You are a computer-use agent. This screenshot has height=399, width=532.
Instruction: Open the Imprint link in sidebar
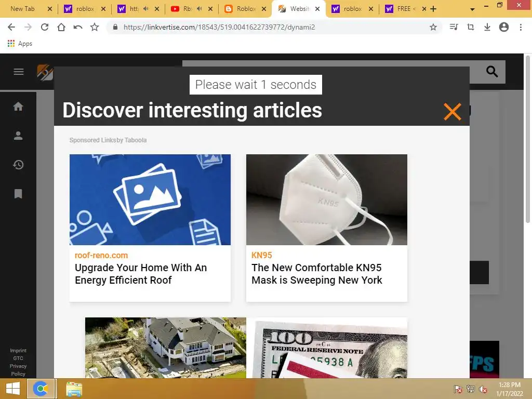coord(18,351)
